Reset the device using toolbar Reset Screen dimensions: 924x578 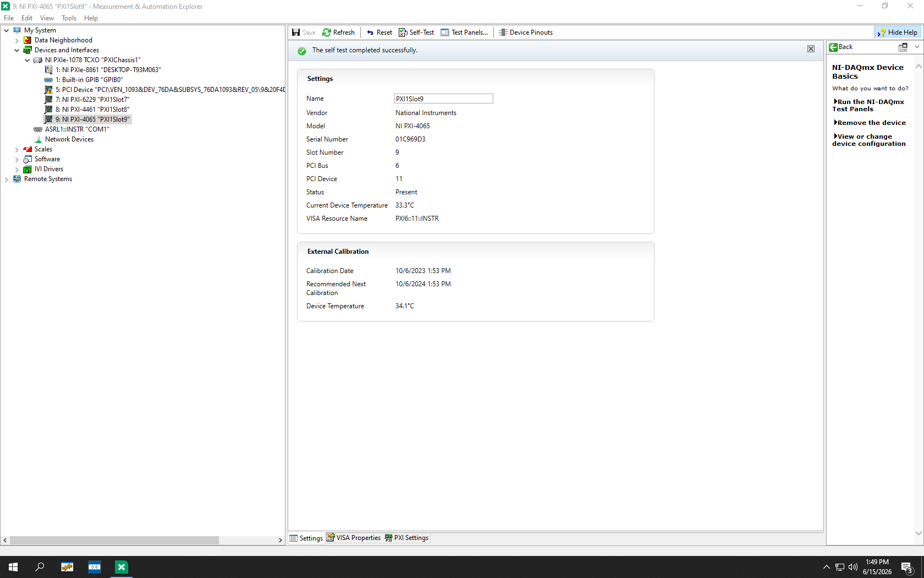pos(380,32)
